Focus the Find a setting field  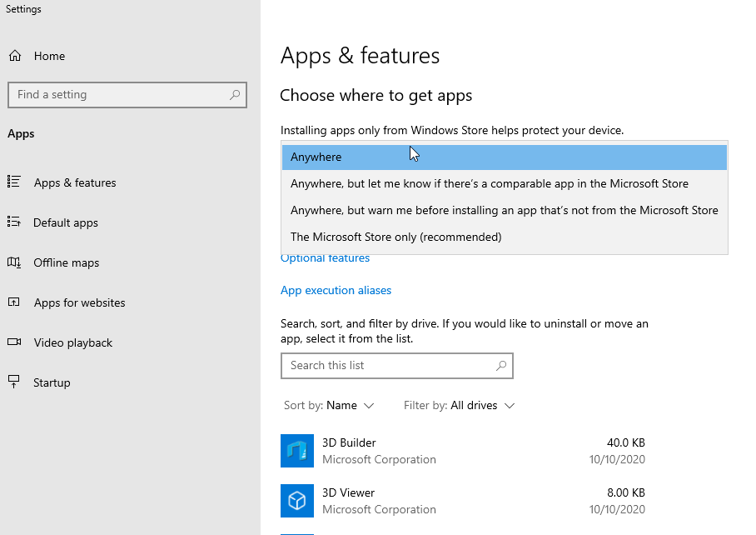point(127,94)
